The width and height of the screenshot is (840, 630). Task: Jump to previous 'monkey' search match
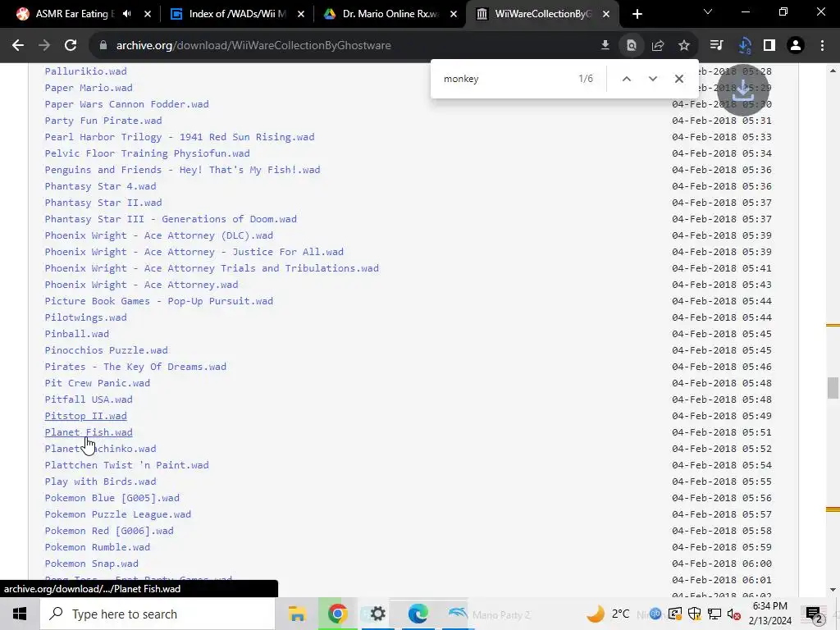tap(626, 79)
